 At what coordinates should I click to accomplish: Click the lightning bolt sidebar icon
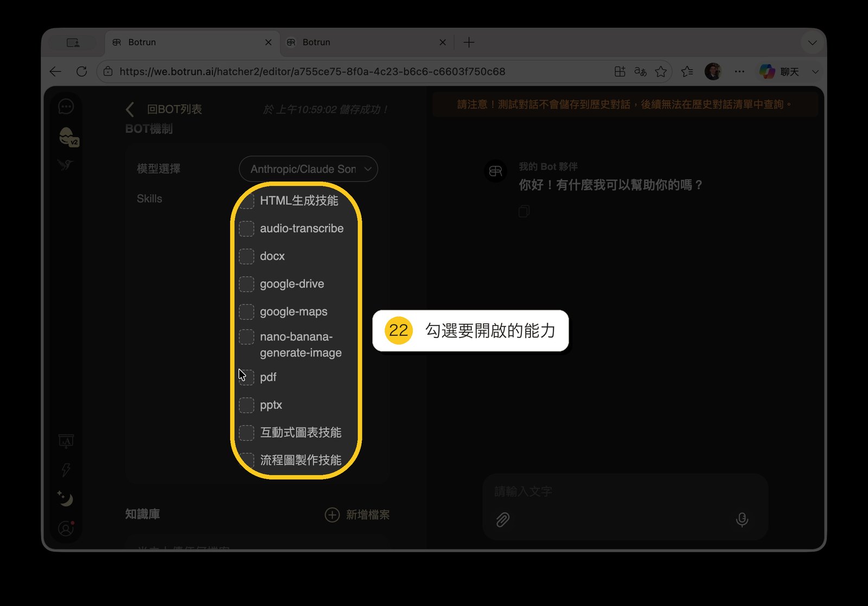[x=66, y=469]
